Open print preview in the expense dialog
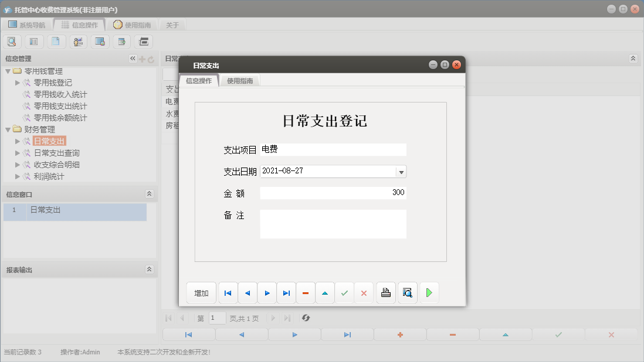Viewport: 644px width, 362px height. [x=407, y=293]
